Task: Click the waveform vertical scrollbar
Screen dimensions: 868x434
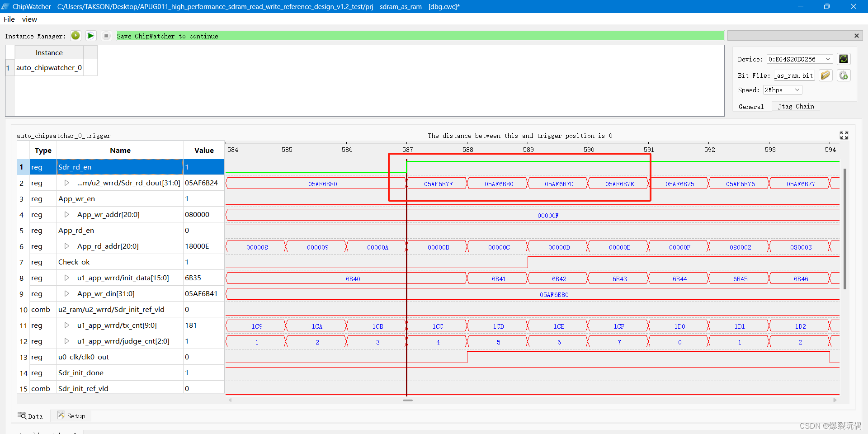Action: [x=844, y=229]
